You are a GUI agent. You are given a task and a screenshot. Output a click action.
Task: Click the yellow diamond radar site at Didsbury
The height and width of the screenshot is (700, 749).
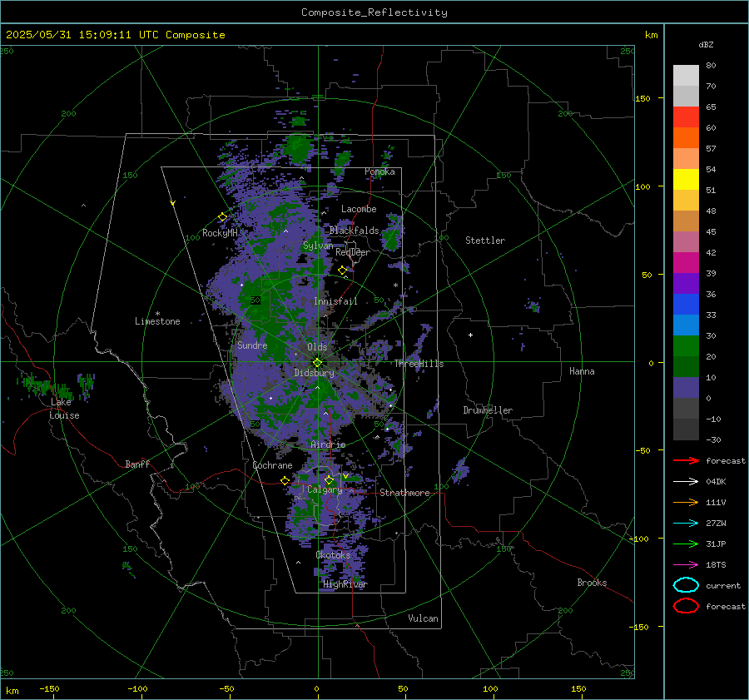tap(317, 363)
